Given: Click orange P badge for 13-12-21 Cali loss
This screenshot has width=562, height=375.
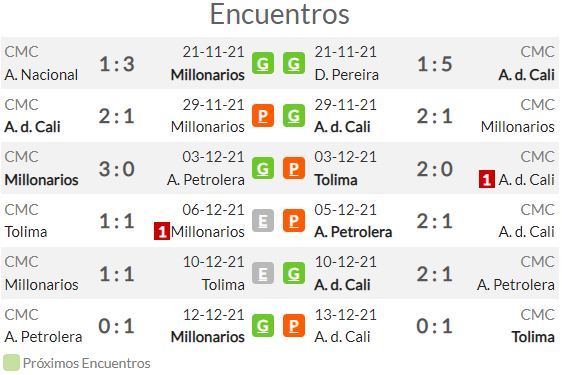Looking at the screenshot, I should tap(294, 326).
